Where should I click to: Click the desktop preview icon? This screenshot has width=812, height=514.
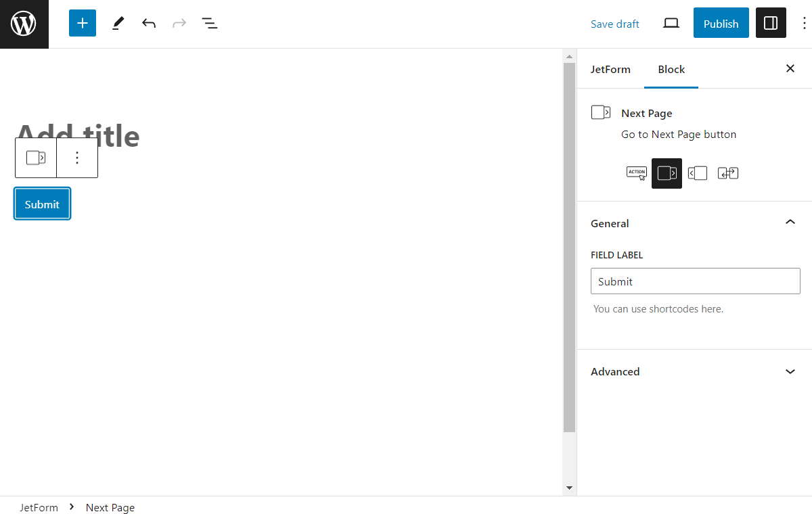tap(671, 22)
